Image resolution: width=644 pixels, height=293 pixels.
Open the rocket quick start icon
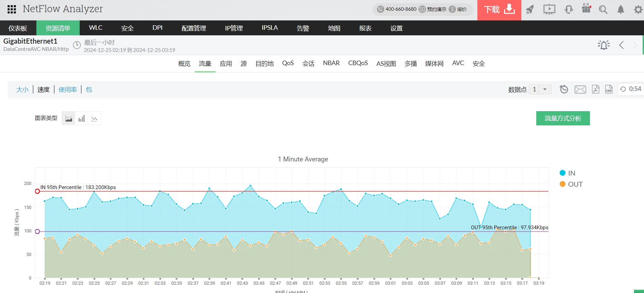(x=530, y=10)
